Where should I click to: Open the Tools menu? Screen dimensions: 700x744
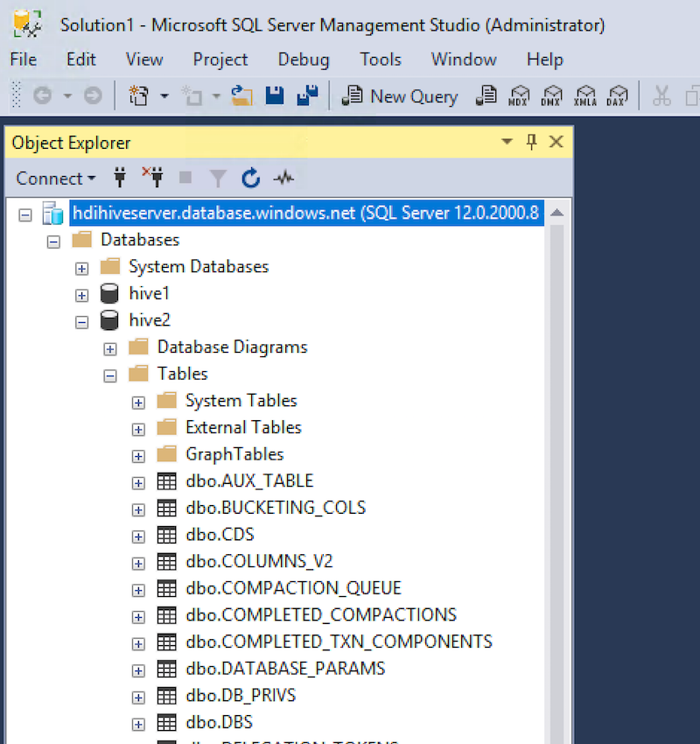coord(381,60)
